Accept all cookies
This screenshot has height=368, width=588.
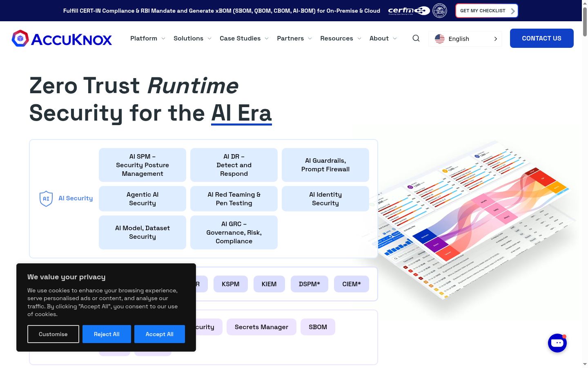160,334
